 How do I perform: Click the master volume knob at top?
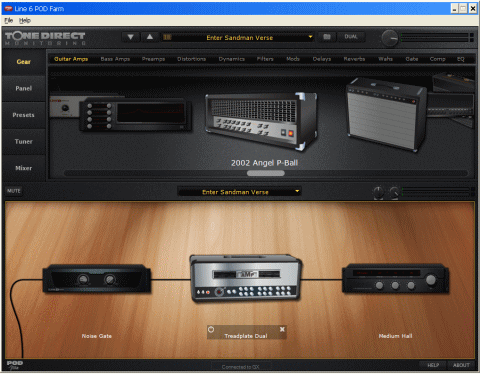coord(389,38)
